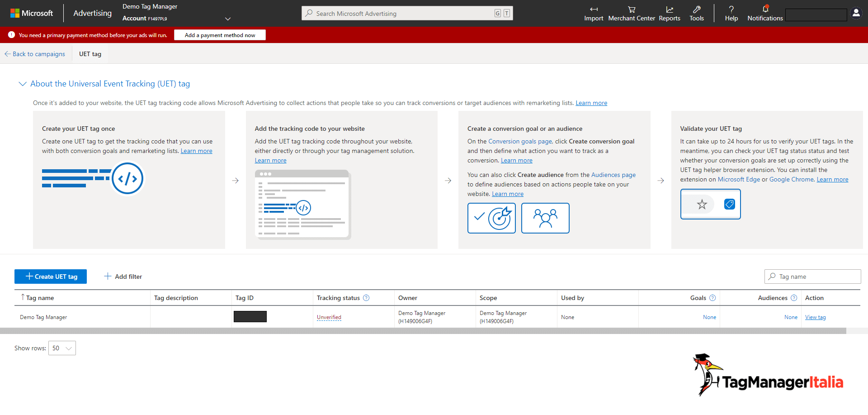Open the user profile avatar
The width and height of the screenshot is (868, 415).
856,13
